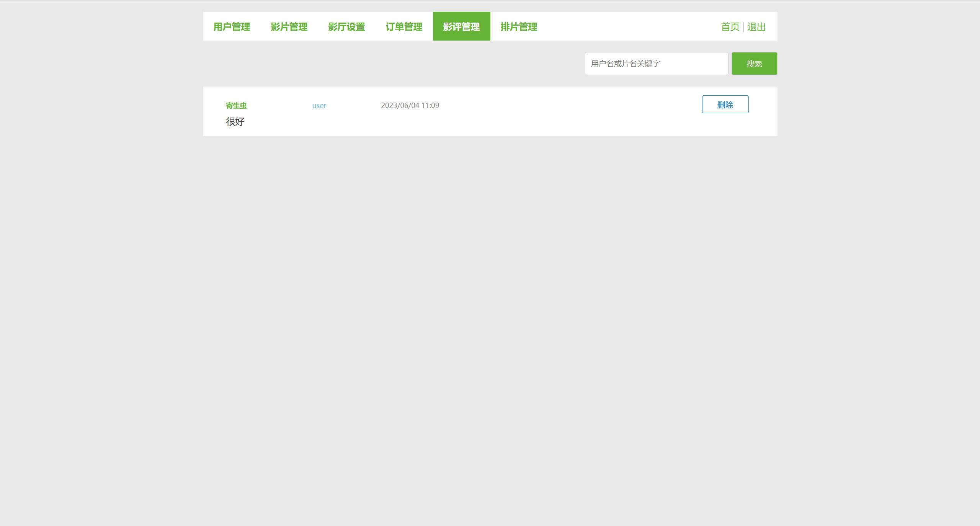Viewport: 980px width, 526px height.
Task: Switch to 影片管理 tab
Action: point(289,26)
